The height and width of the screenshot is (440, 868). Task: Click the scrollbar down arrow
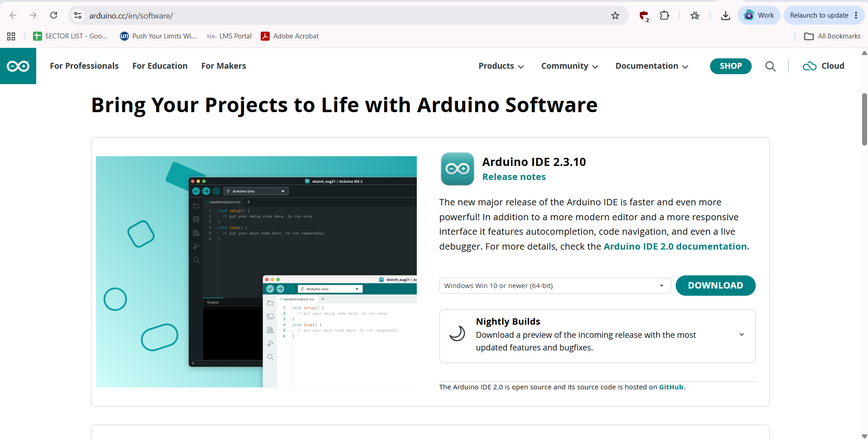pos(864,436)
